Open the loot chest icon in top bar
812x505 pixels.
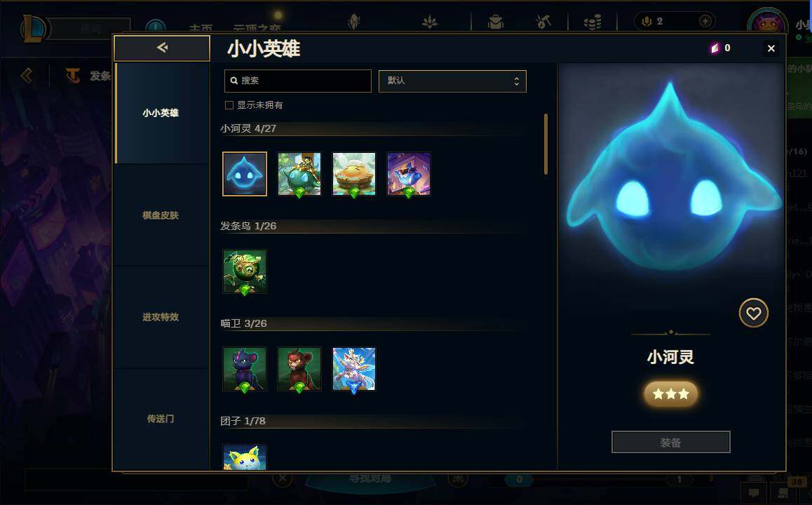pyautogui.click(x=496, y=22)
